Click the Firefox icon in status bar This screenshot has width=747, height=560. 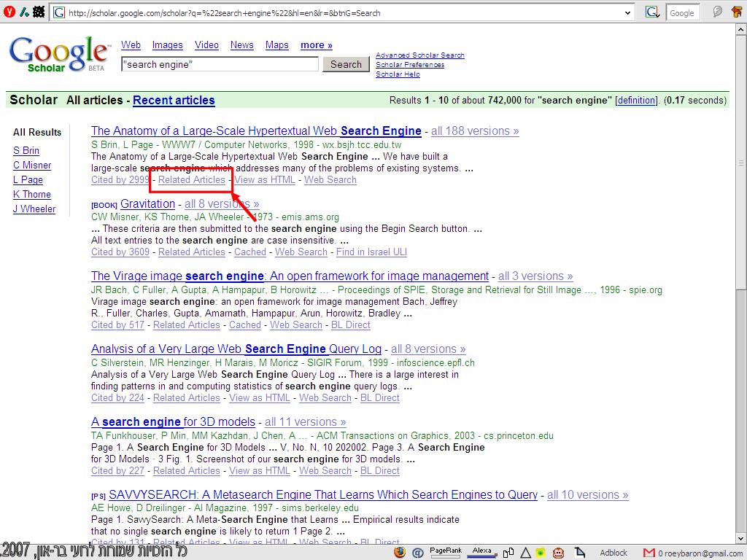click(400, 553)
